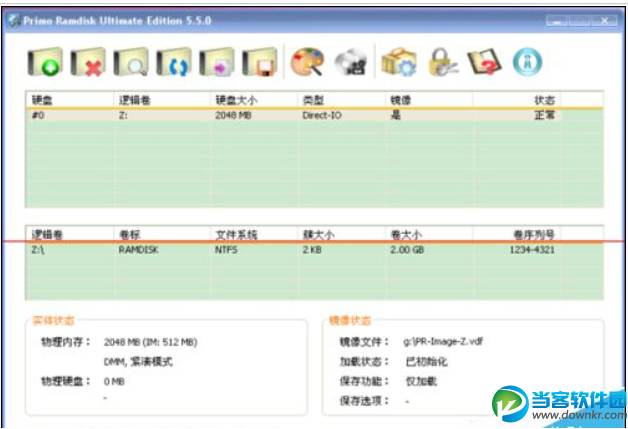This screenshot has width=628, height=429.
Task: Select disk row #0 in disk list
Action: pos(314,115)
